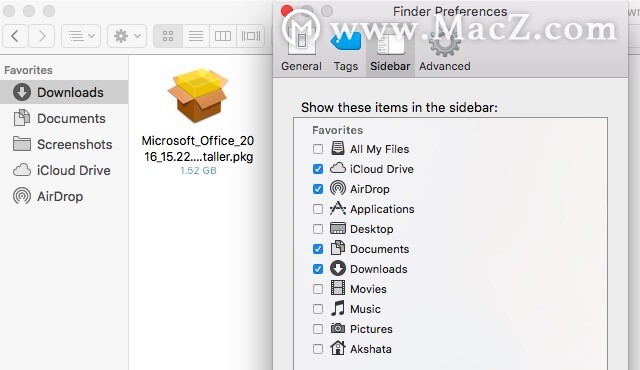Screen dimensions: 640x370
Task: Open the item arrangement dropdown in Finder toolbar
Action: coord(81,36)
